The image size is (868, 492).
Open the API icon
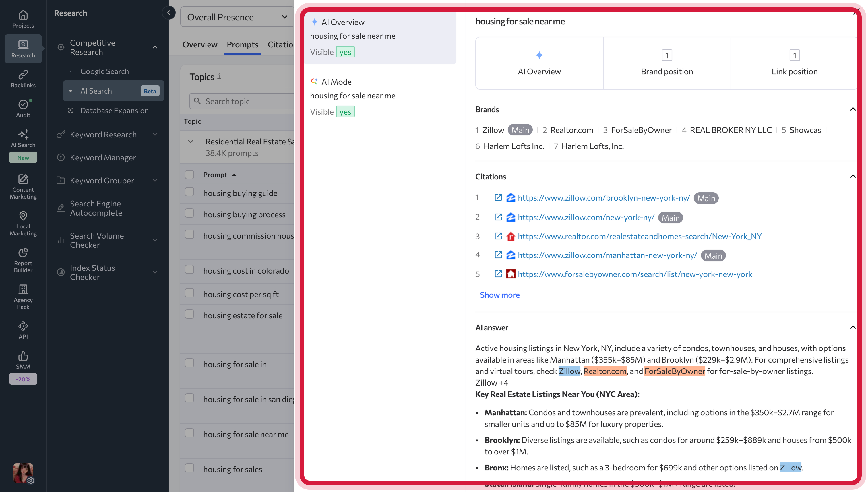pyautogui.click(x=23, y=326)
